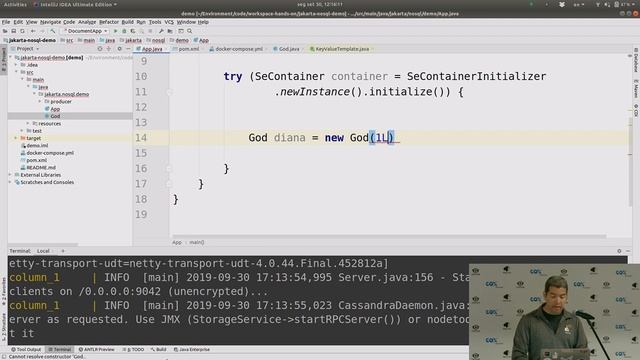Click the Local terminal session tab
This screenshot has width=640, height=360.
[44, 251]
